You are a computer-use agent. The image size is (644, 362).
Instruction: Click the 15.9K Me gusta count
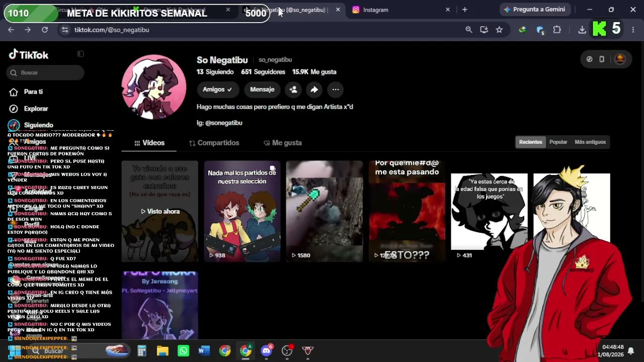(314, 72)
